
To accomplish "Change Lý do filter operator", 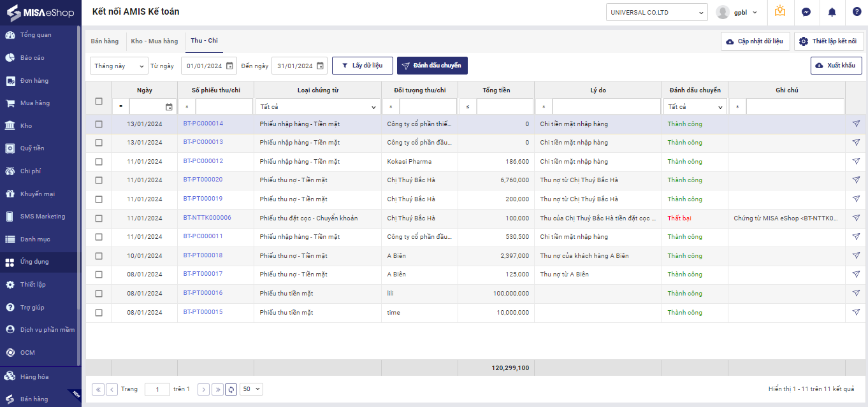I will tap(544, 107).
